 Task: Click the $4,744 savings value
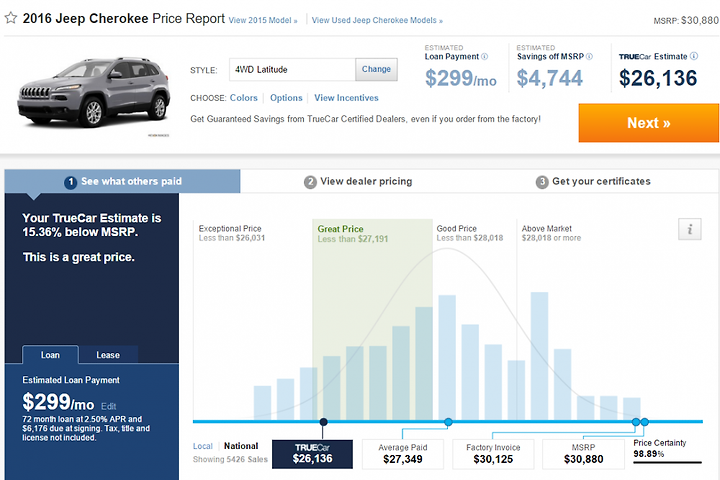pyautogui.click(x=549, y=78)
